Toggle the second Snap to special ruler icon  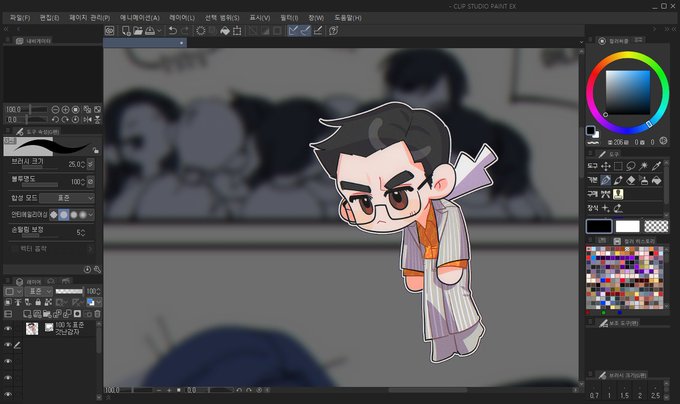[x=305, y=30]
